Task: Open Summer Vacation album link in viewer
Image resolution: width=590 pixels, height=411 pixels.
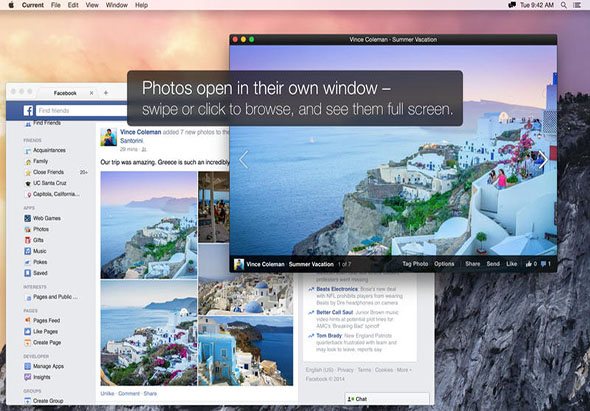Action: [311, 264]
